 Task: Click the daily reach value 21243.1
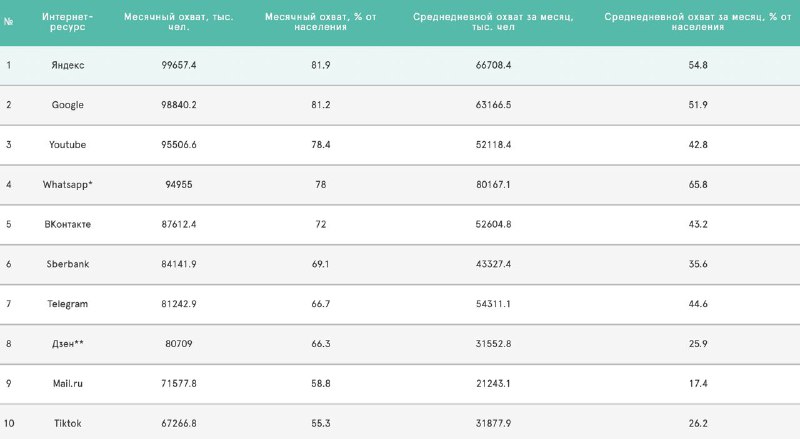click(x=493, y=383)
